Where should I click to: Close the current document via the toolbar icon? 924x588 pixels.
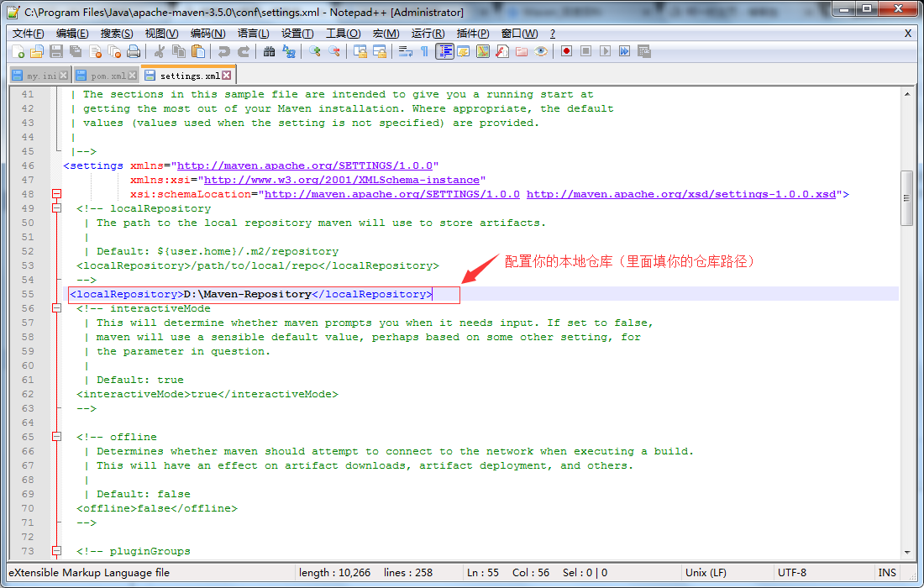95,52
